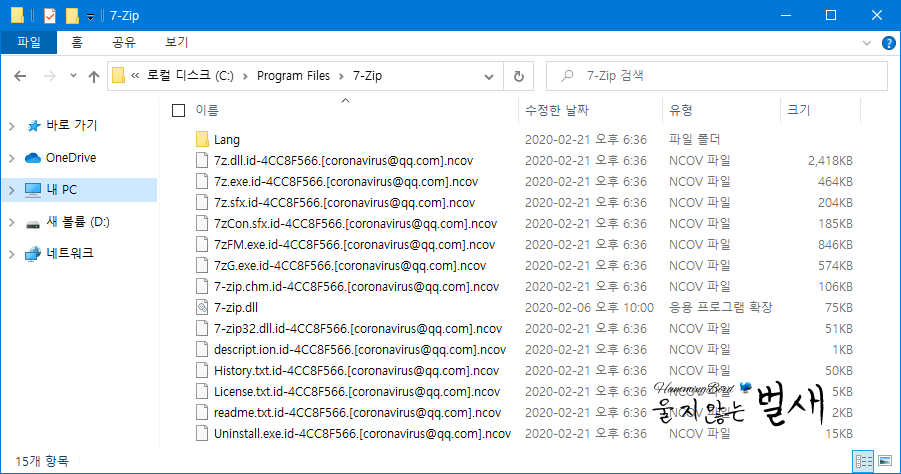
Task: Sort by the 크기 column header
Action: point(798,110)
